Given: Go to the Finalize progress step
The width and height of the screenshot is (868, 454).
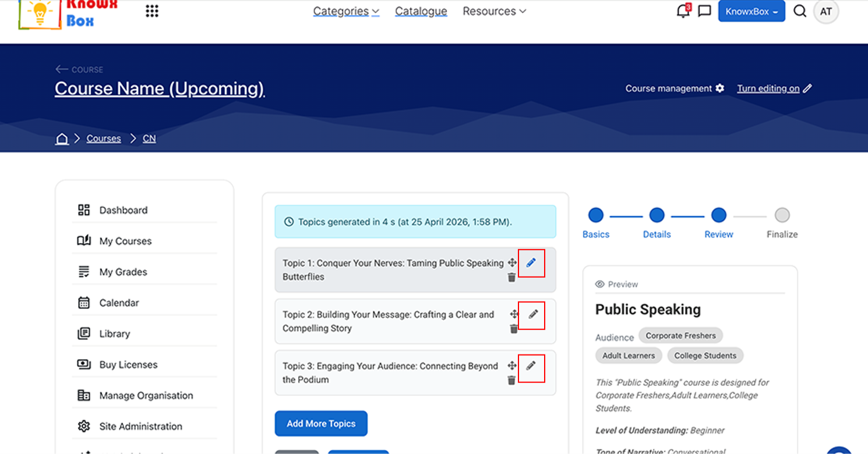Looking at the screenshot, I should click(x=782, y=224).
